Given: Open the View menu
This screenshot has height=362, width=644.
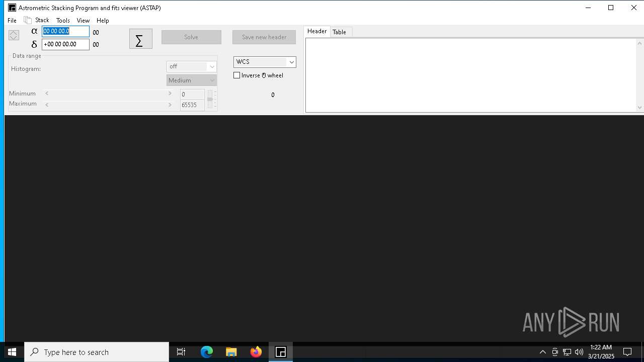Looking at the screenshot, I should pos(83,21).
